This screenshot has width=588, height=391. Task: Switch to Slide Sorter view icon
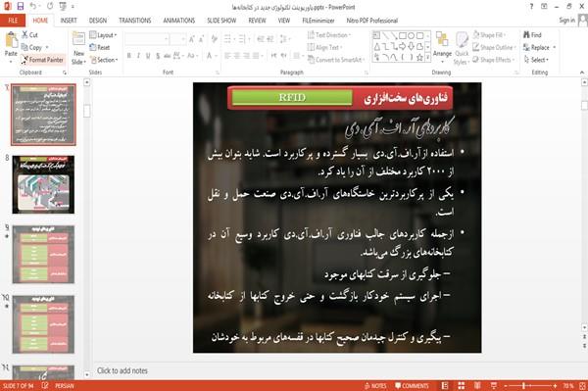462,386
